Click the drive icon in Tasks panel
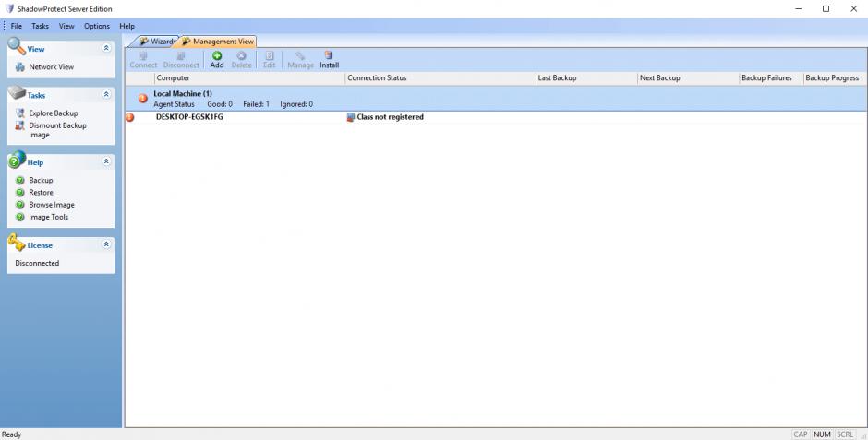The height and width of the screenshot is (440, 868). point(18,92)
